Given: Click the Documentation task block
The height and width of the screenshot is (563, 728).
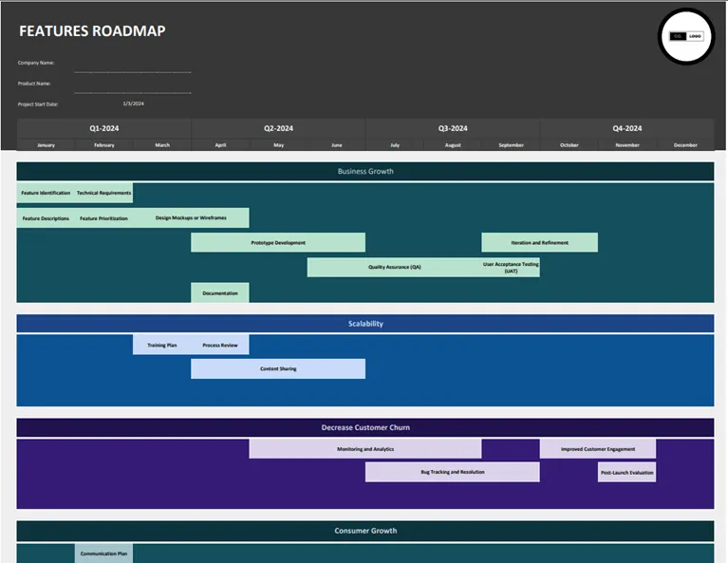Looking at the screenshot, I should click(x=220, y=292).
